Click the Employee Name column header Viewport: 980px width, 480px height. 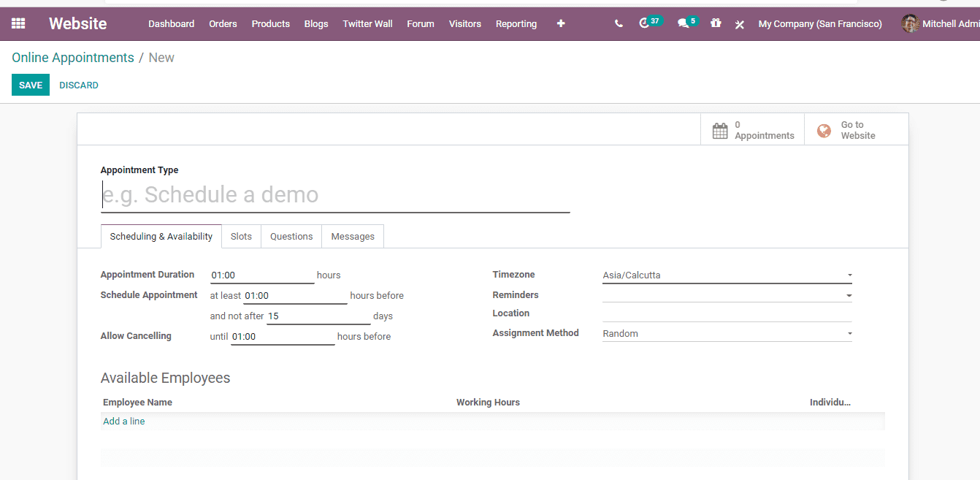click(x=137, y=402)
